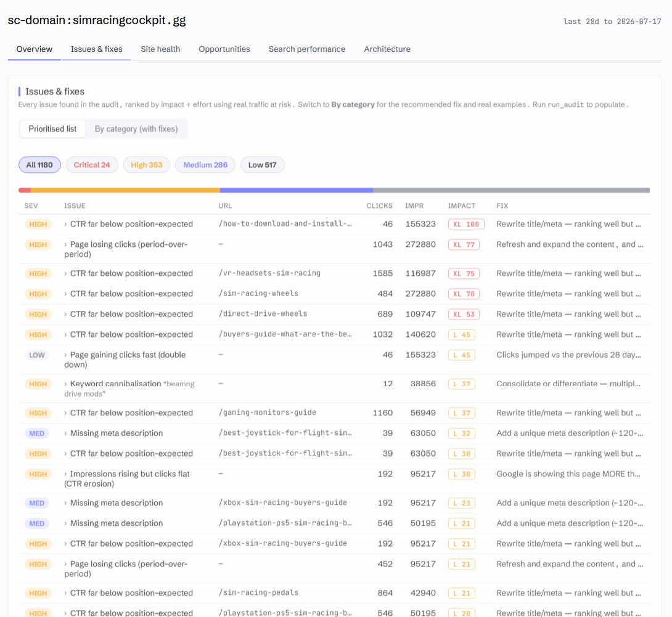Click HIGH badge on /vr-headsets-sim-racing row
The height and width of the screenshot is (617, 672).
click(x=38, y=273)
